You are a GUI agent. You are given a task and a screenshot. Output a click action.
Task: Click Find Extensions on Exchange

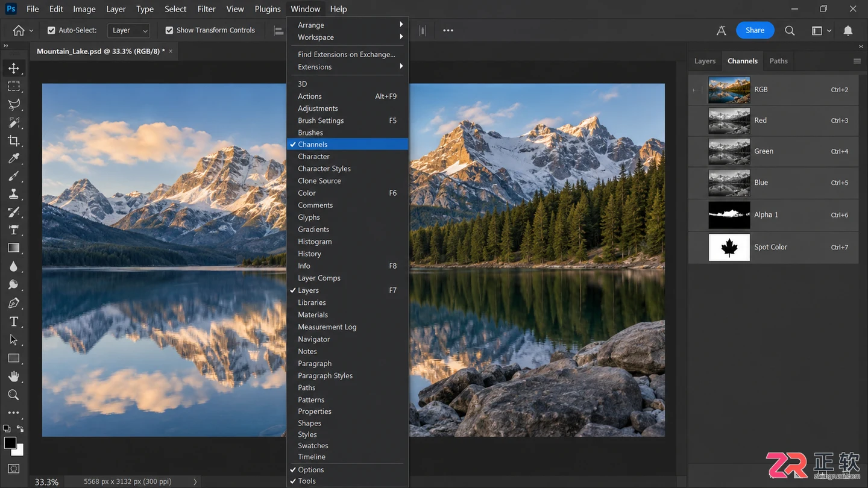pyautogui.click(x=348, y=54)
